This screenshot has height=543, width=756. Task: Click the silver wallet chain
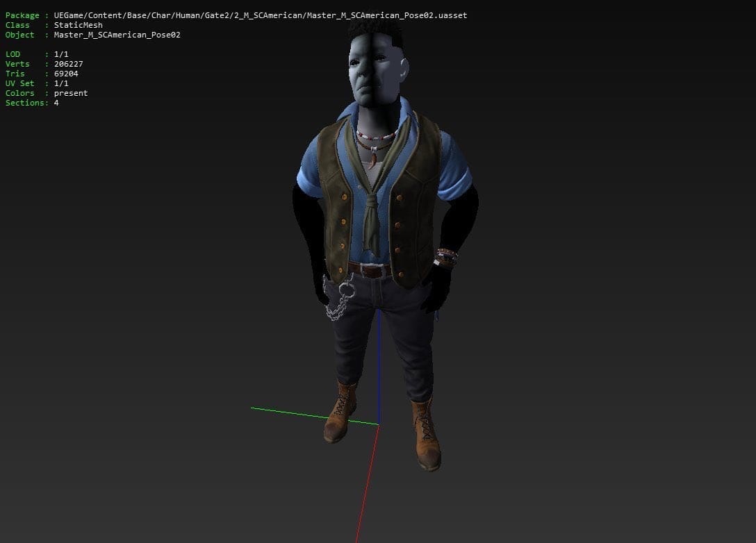pos(339,300)
